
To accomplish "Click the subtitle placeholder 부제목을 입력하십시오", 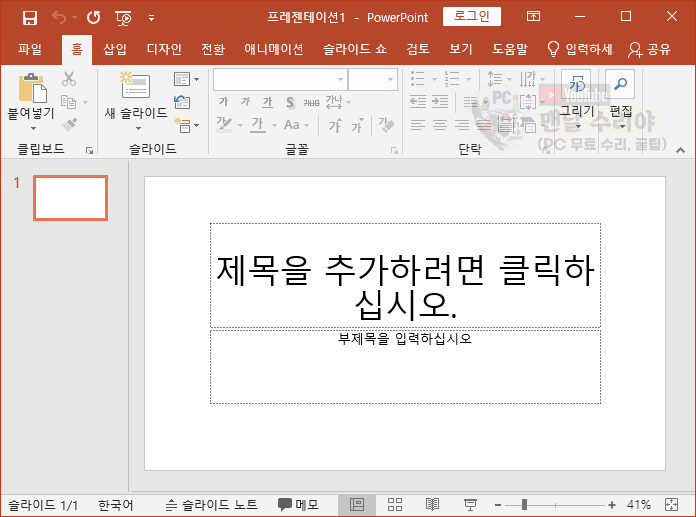I will coord(405,339).
